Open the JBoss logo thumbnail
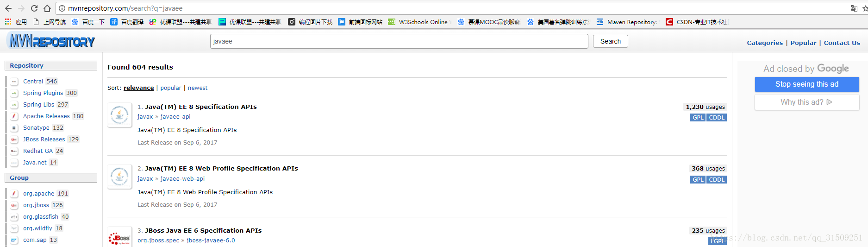 (119, 238)
